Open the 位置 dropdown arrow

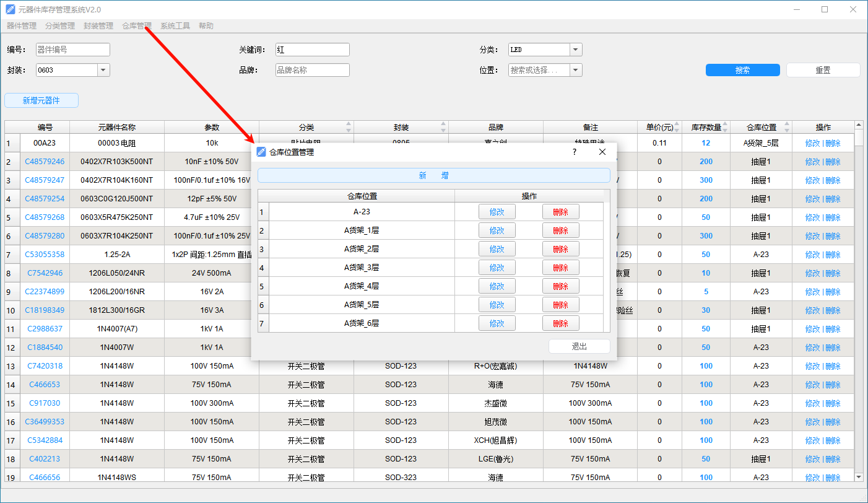pos(576,70)
